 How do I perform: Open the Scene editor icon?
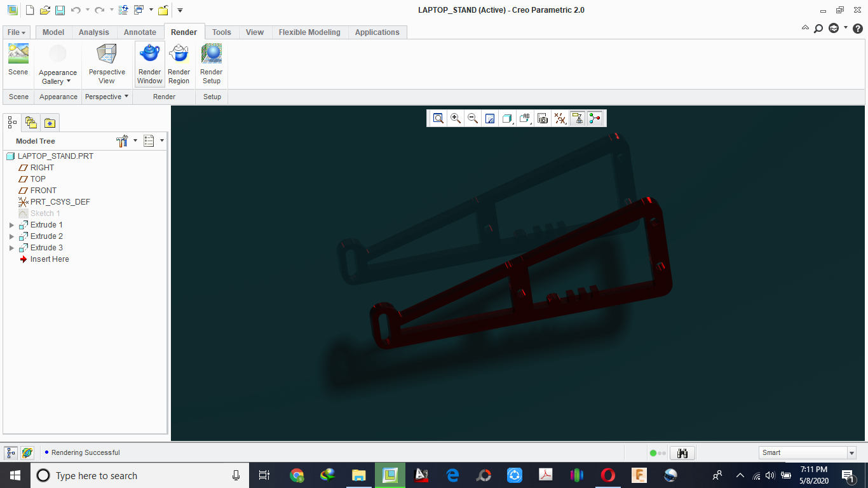click(18, 54)
